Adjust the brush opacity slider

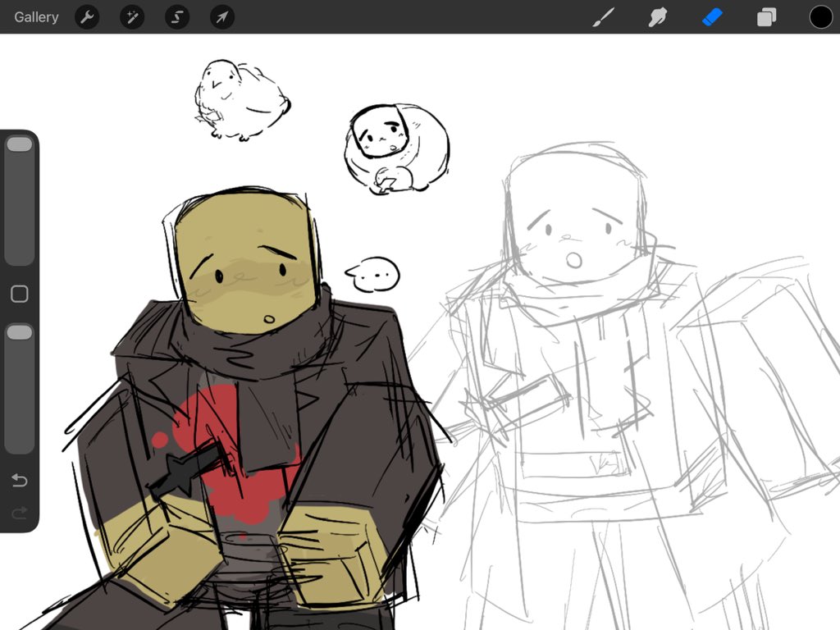20,388
